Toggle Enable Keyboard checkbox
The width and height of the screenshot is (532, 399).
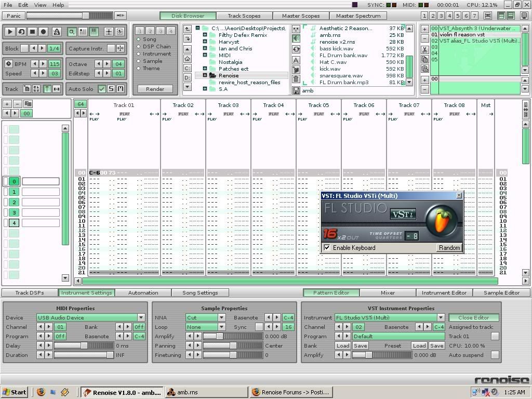327,248
